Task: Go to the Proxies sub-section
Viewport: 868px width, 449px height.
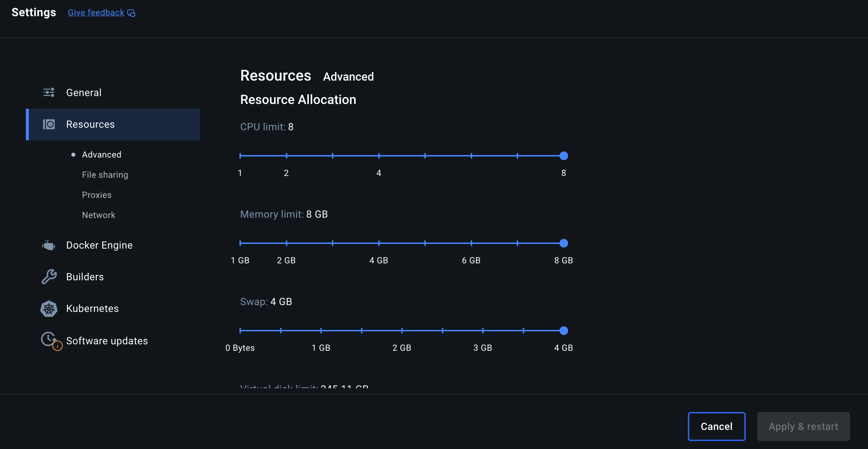Action: (96, 195)
